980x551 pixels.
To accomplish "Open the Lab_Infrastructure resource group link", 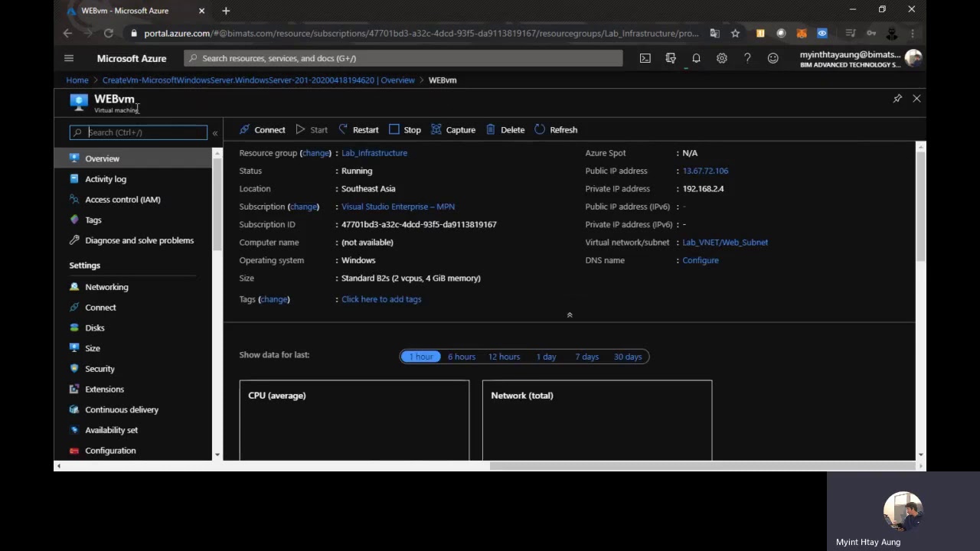I will [x=374, y=153].
